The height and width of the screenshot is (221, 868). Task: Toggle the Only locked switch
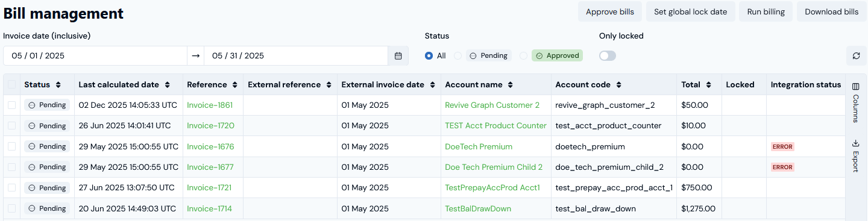coord(608,56)
